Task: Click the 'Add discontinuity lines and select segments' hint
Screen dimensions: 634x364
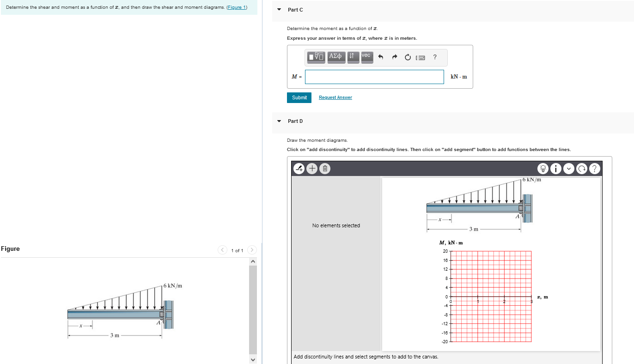Action: point(366,357)
